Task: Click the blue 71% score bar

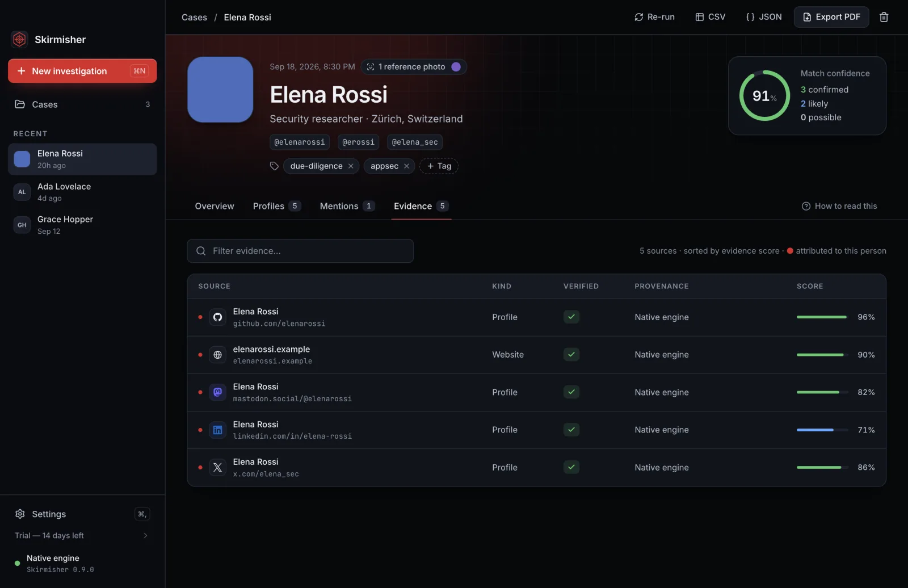Action: (x=822, y=430)
